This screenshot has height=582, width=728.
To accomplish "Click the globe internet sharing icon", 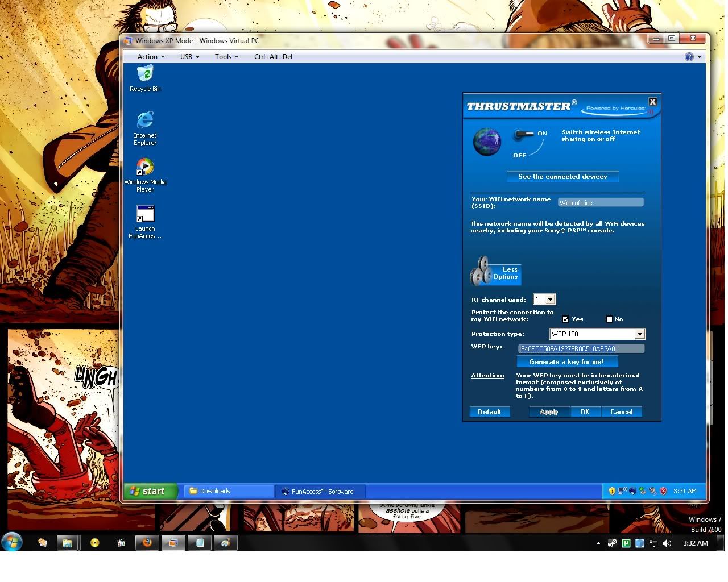I will tap(487, 142).
